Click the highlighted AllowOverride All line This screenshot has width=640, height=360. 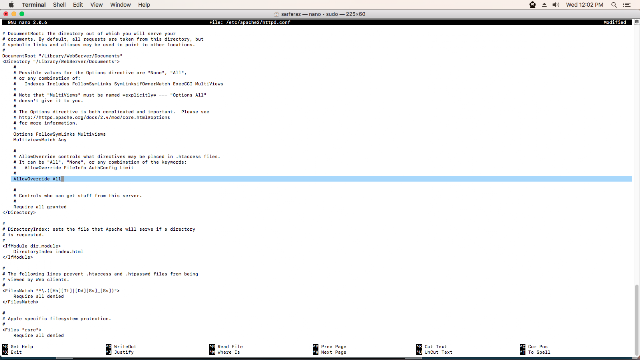[321, 179]
